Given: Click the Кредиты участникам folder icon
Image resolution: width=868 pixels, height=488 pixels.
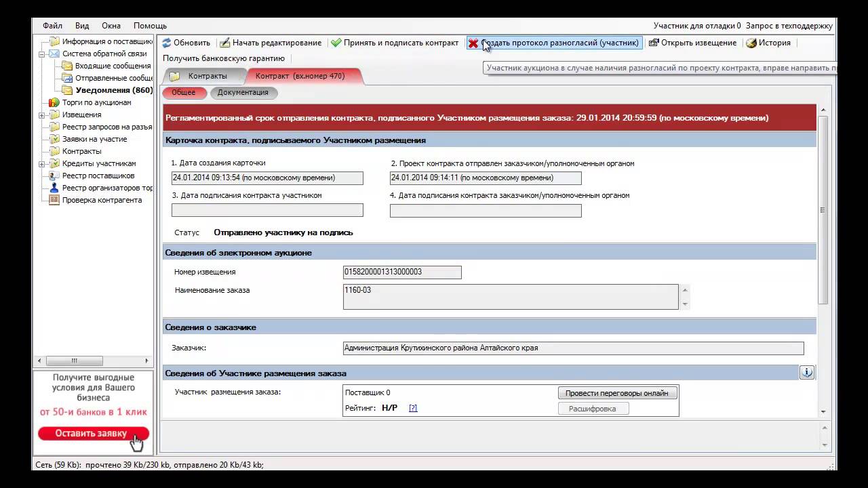Looking at the screenshot, I should click(x=54, y=163).
